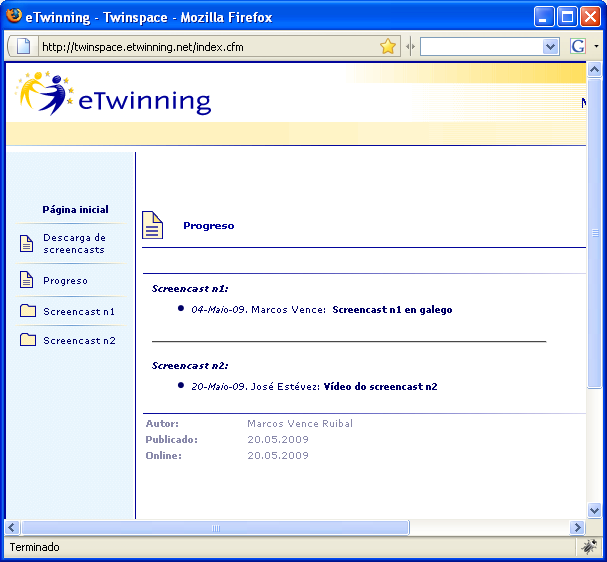Open link Vídeo do screencast n2
Image resolution: width=607 pixels, height=562 pixels.
tap(380, 387)
